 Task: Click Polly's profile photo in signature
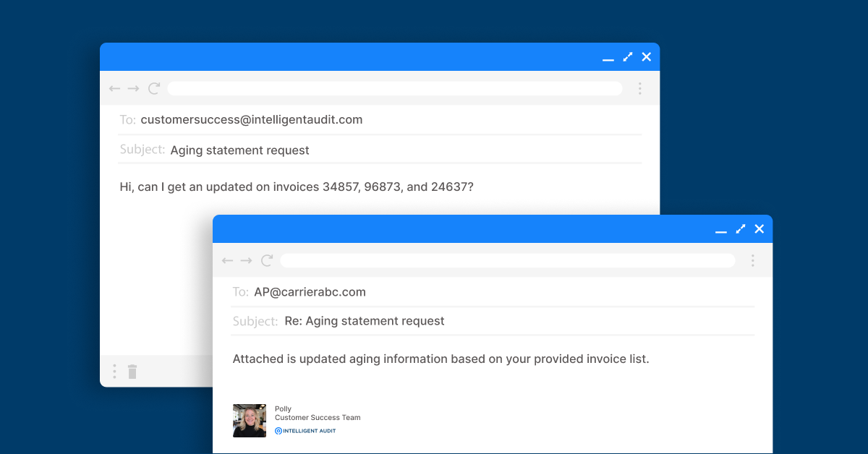click(x=250, y=421)
